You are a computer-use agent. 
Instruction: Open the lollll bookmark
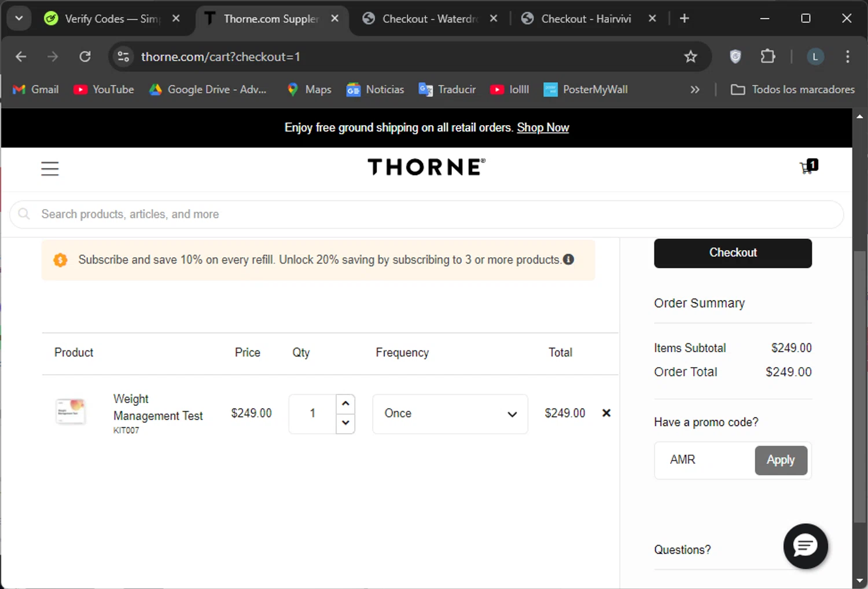click(510, 89)
